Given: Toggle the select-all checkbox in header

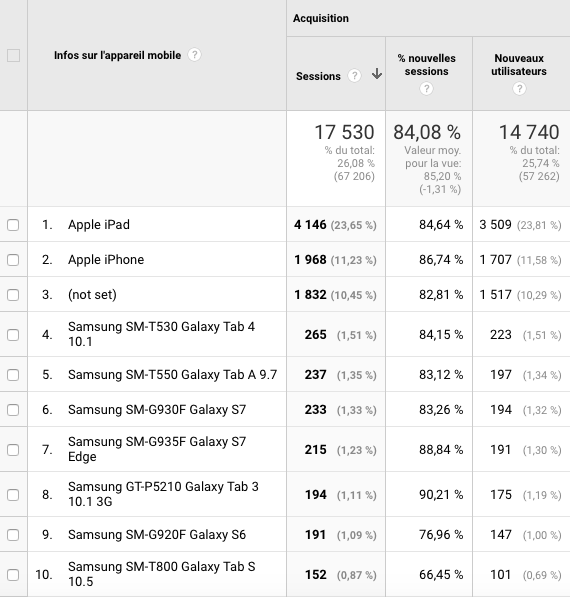Looking at the screenshot, I should coord(13,56).
